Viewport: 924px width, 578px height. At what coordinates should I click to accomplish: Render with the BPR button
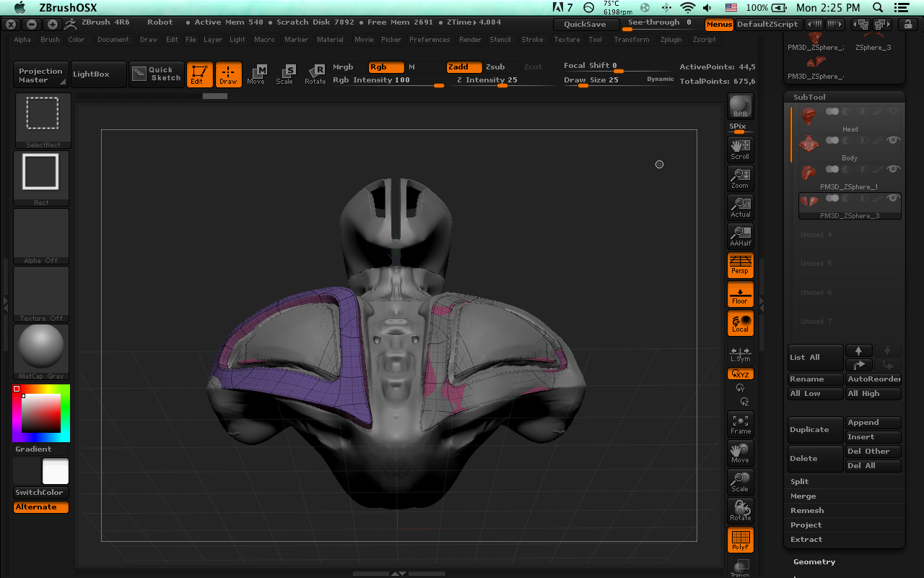[741, 106]
